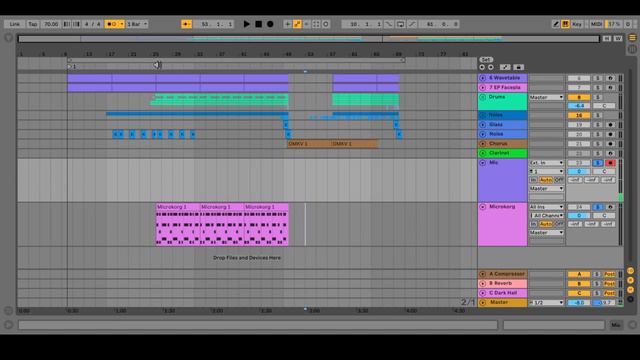Fold the Drums group track
The height and width of the screenshot is (360, 640).
click(482, 97)
